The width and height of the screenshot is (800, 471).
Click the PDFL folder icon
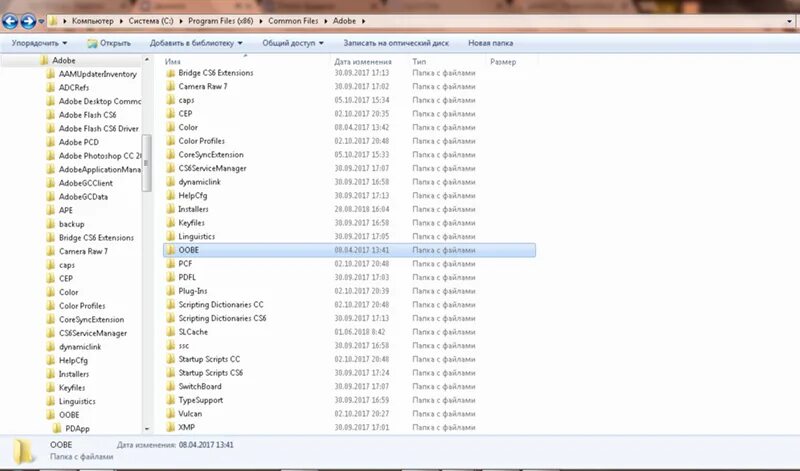coord(171,277)
